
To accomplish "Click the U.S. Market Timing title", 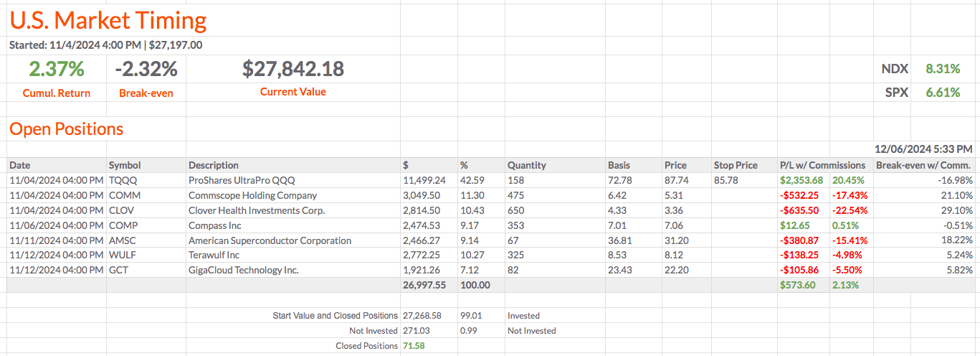I will [x=108, y=20].
